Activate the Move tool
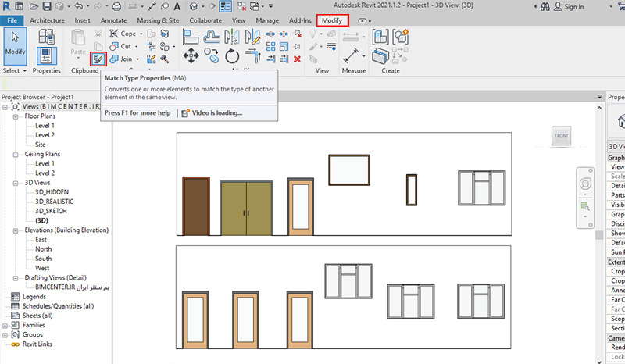The height and width of the screenshot is (364, 625). (191, 55)
